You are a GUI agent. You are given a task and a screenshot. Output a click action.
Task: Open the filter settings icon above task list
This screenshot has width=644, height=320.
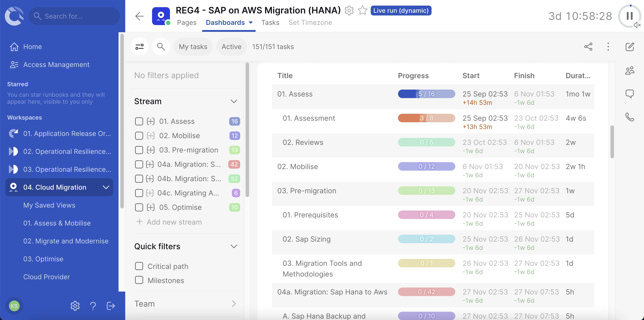tap(139, 47)
